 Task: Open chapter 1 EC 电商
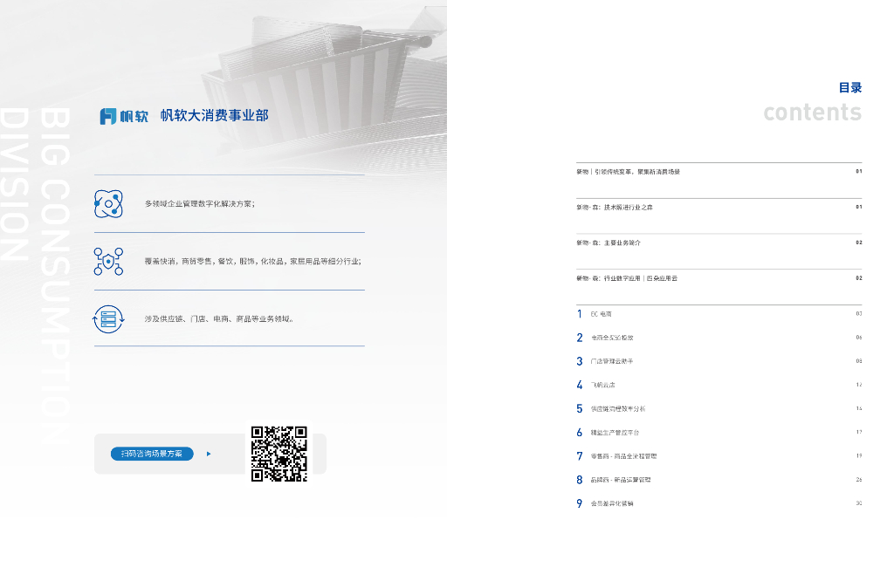click(x=719, y=314)
